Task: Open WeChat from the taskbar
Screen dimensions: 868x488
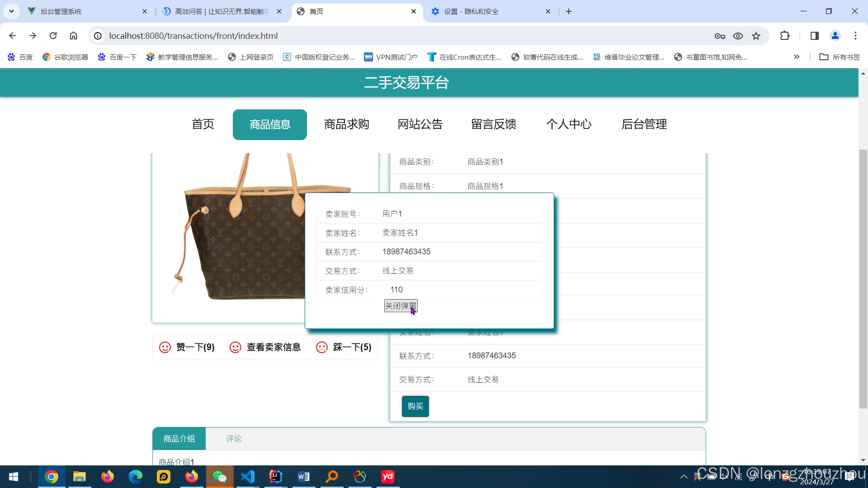Action: (x=219, y=477)
